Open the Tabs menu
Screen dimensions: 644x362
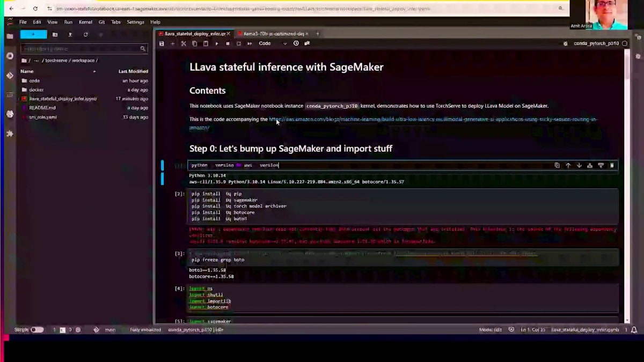(116, 22)
